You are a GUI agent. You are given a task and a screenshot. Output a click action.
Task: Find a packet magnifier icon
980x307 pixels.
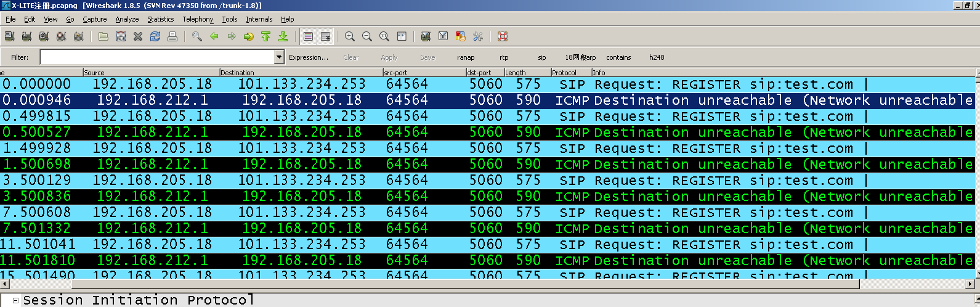197,37
